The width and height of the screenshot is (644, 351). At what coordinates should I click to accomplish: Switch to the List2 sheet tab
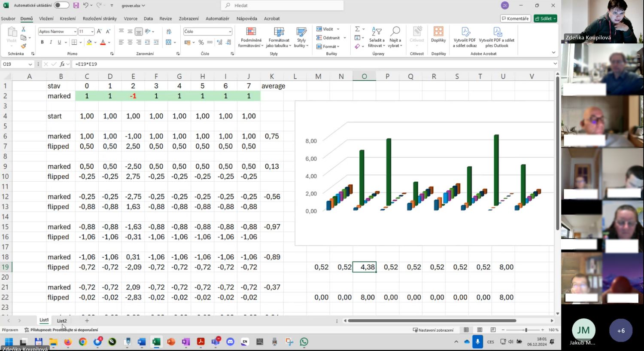(x=62, y=320)
